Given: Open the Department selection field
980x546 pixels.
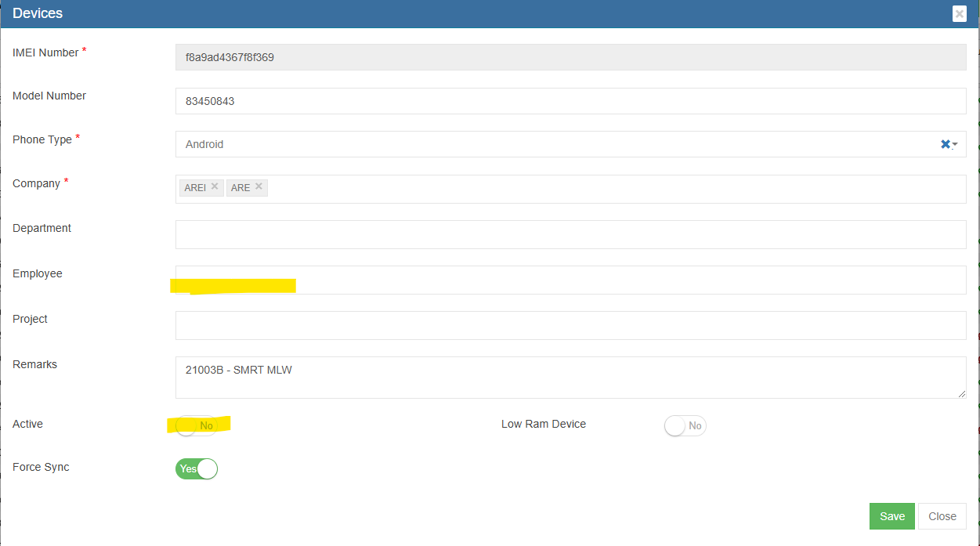Looking at the screenshot, I should coord(570,235).
